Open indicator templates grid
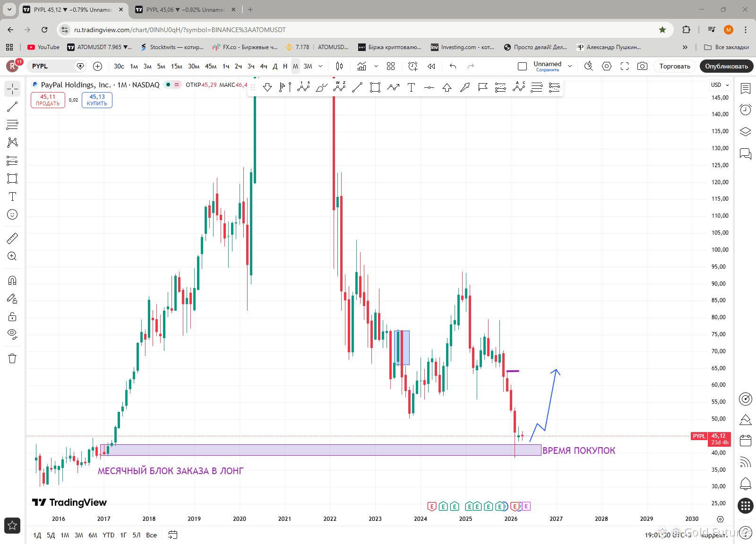Viewport: 756px width, 544px height. point(391,66)
